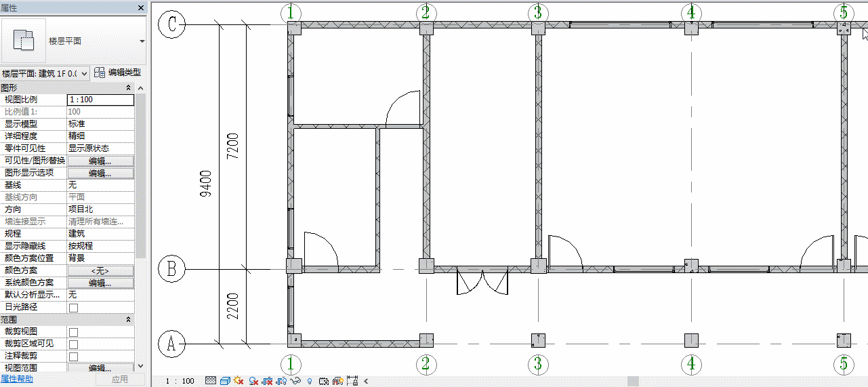Select top grid bubble 1
The image size is (868, 387).
[x=291, y=12]
